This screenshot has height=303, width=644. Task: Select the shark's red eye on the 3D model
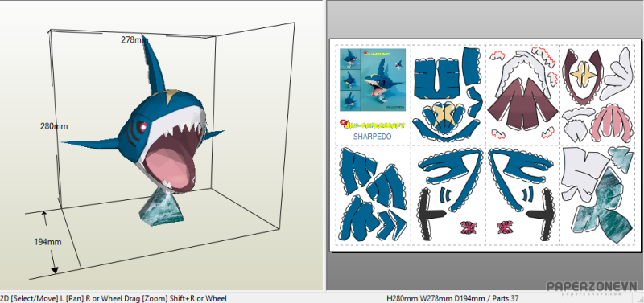[143, 126]
